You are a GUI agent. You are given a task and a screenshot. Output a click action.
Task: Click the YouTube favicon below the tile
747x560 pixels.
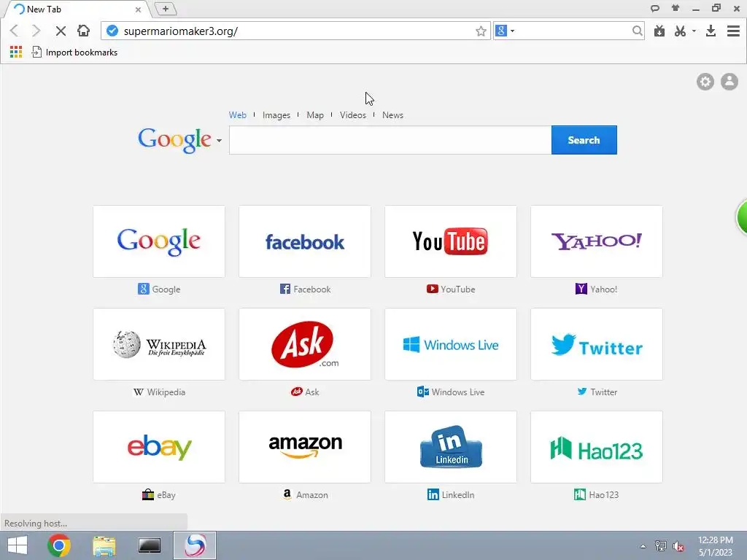pyautogui.click(x=432, y=289)
